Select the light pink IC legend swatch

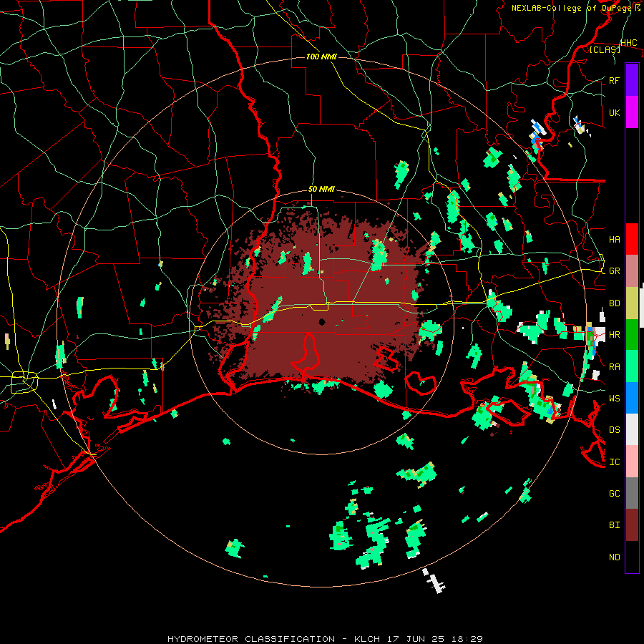pos(632,462)
